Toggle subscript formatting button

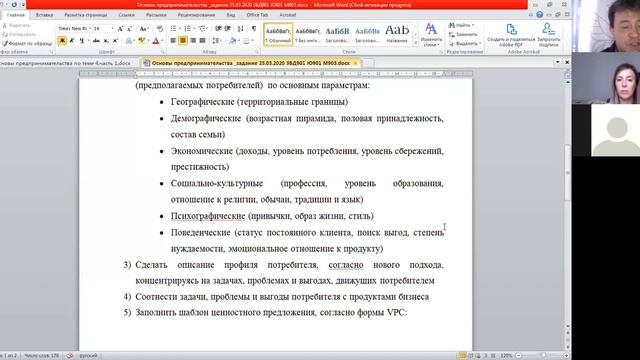pos(106,40)
